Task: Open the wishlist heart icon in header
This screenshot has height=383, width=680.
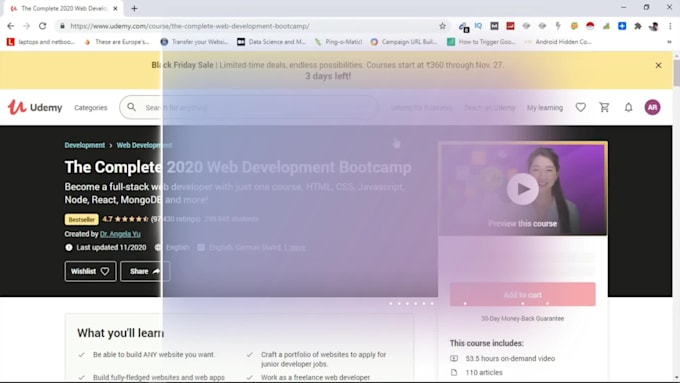Action: click(581, 107)
